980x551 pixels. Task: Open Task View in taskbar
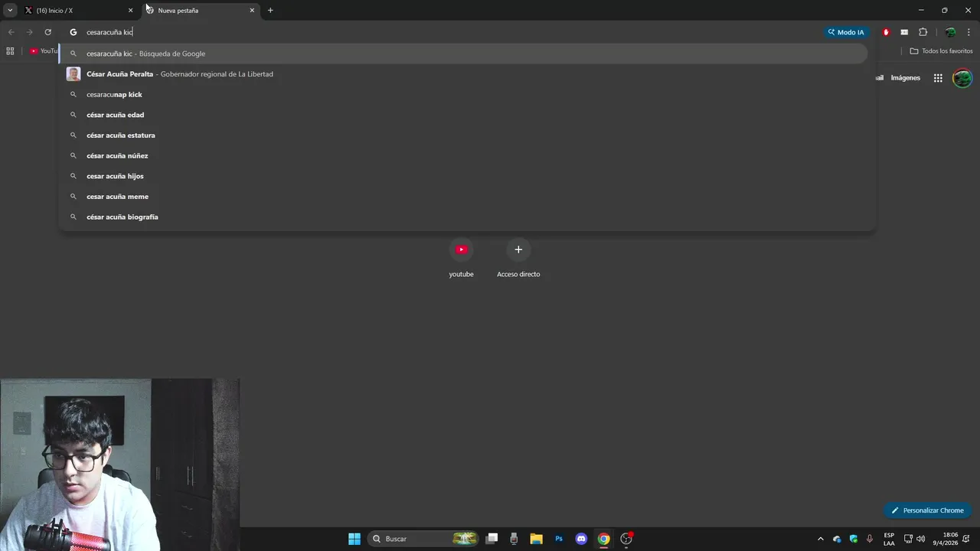pyautogui.click(x=492, y=539)
